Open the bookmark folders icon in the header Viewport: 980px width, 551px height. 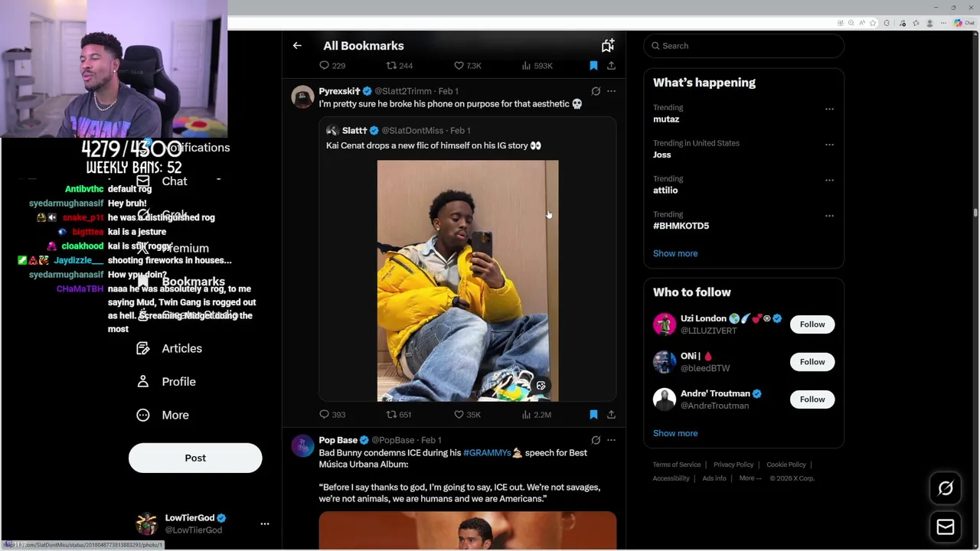[608, 46]
